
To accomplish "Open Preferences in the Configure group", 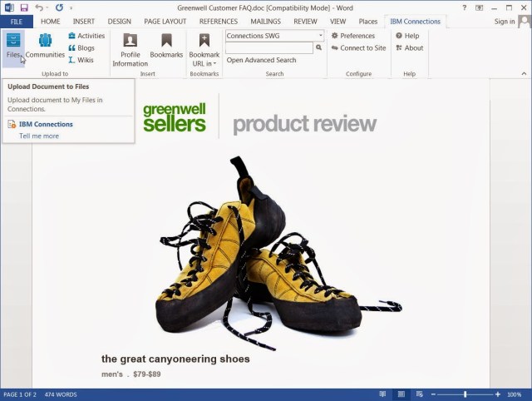I will [x=352, y=36].
